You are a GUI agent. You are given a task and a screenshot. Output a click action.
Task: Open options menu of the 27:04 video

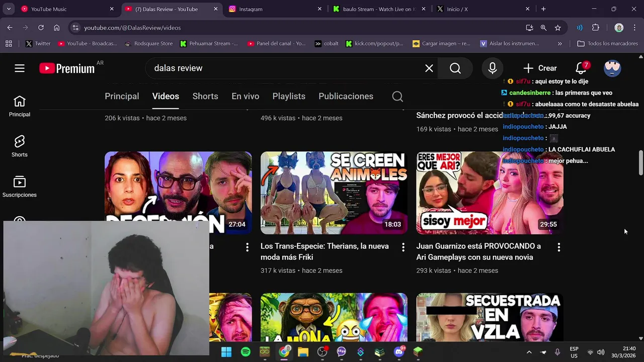pyautogui.click(x=247, y=247)
